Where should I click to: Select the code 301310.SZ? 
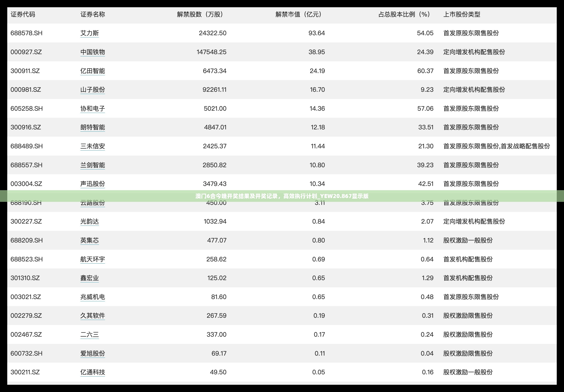pos(25,278)
